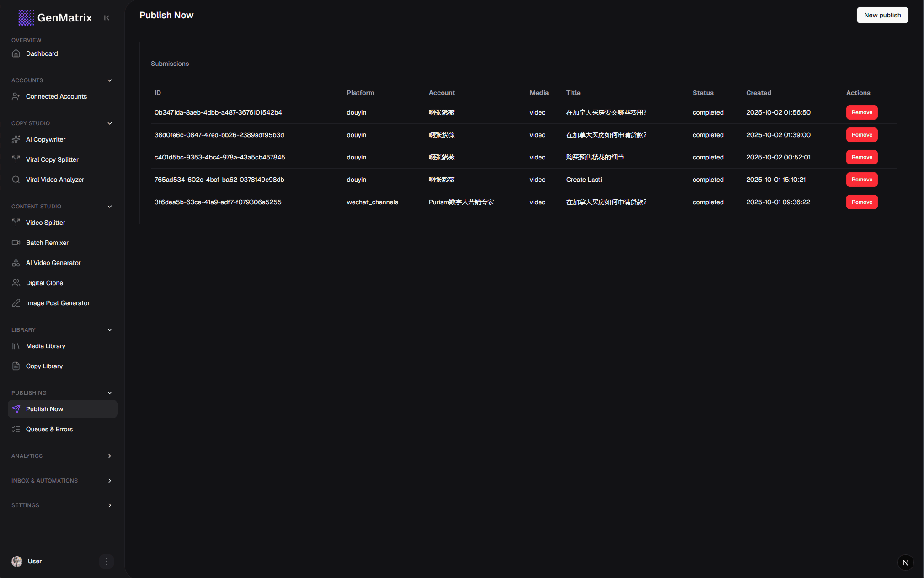924x578 pixels.
Task: Collapse the ACCOUNTS section
Action: coord(110,80)
